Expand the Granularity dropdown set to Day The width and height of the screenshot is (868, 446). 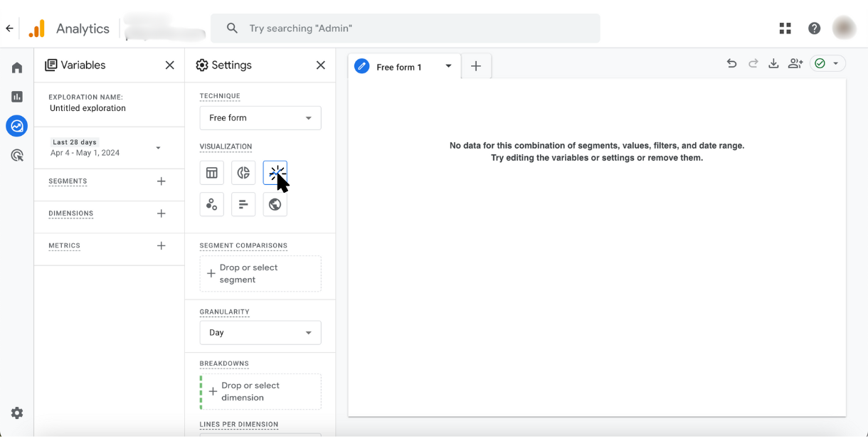pos(260,333)
